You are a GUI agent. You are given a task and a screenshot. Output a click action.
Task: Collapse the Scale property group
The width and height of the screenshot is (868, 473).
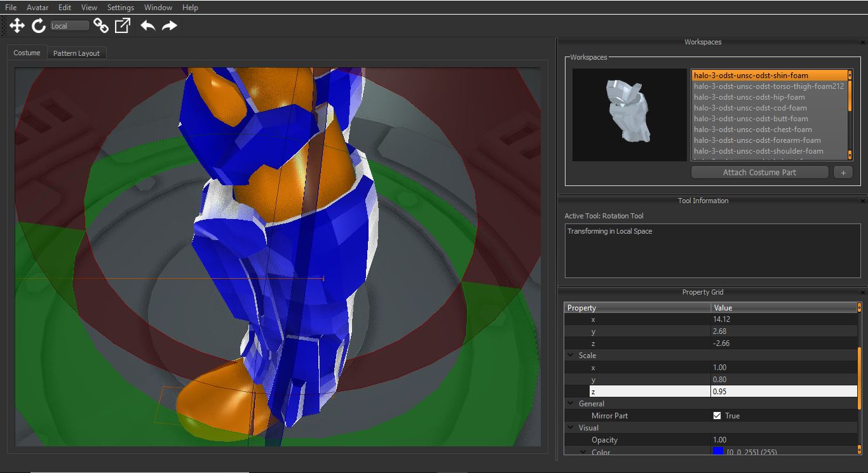(x=569, y=356)
